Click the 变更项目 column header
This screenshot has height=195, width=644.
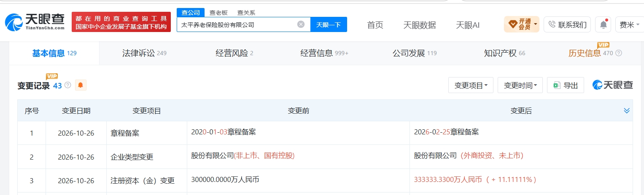pyautogui.click(x=147, y=111)
